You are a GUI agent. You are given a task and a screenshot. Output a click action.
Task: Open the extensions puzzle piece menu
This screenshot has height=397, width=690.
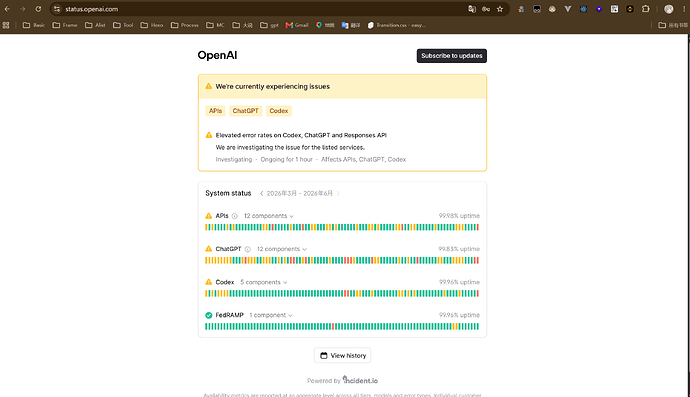tap(646, 9)
